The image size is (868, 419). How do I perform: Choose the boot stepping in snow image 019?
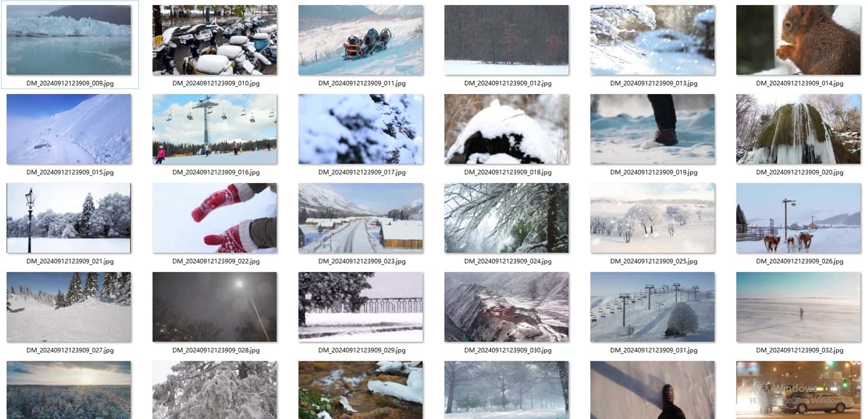652,129
